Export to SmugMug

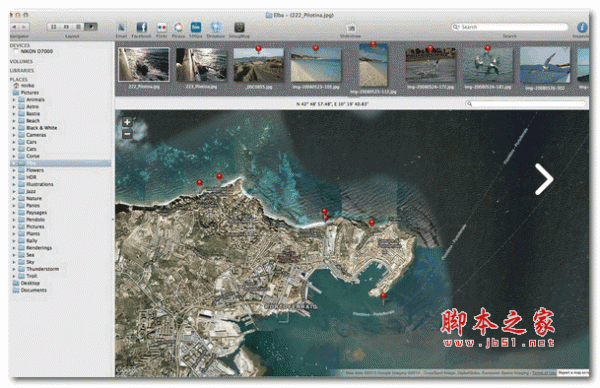tap(239, 28)
